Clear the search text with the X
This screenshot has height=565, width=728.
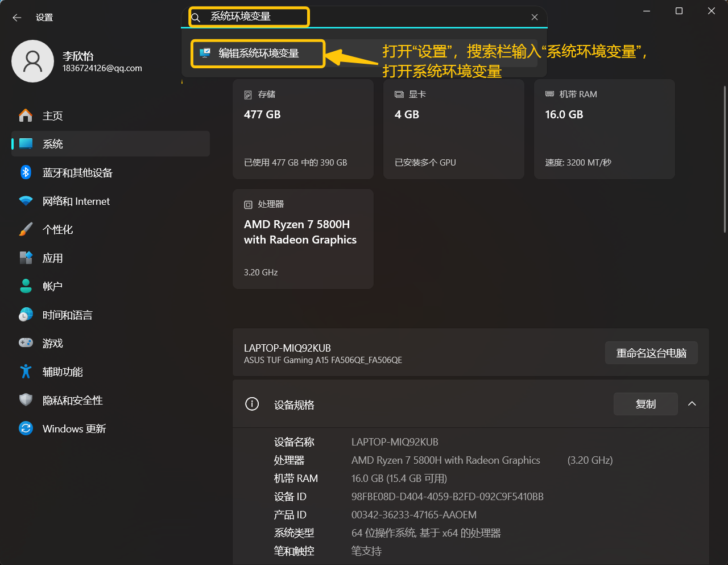point(534,17)
